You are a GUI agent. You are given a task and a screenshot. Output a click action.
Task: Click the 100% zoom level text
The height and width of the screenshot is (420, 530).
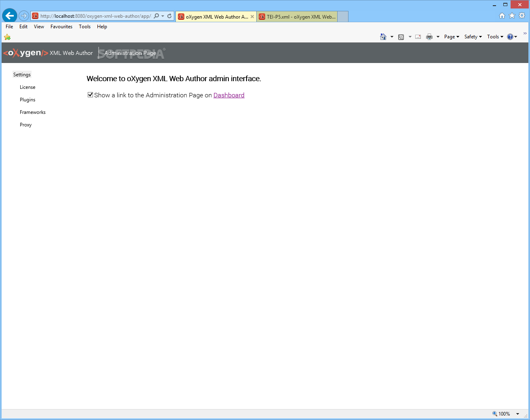(x=504, y=414)
